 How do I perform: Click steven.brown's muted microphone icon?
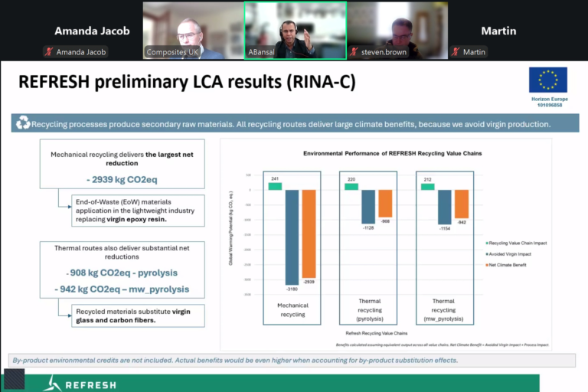(354, 52)
